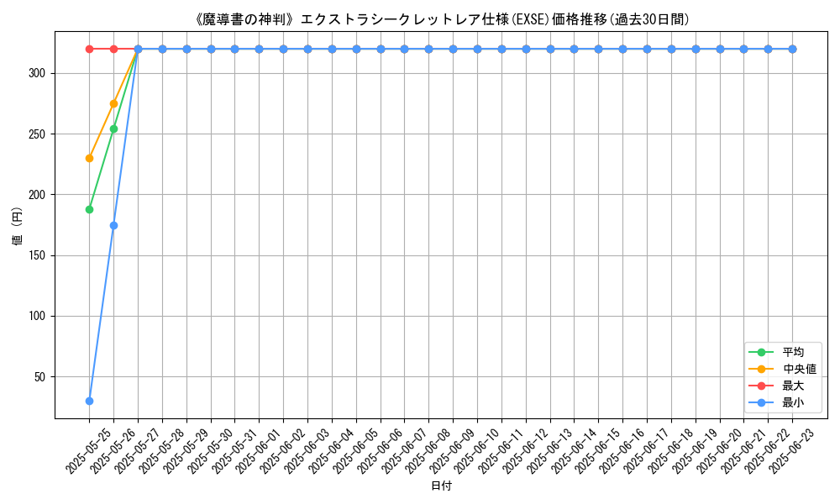Click the red maximum point on 2025-05-26
The width and height of the screenshot is (840, 504).
113,50
